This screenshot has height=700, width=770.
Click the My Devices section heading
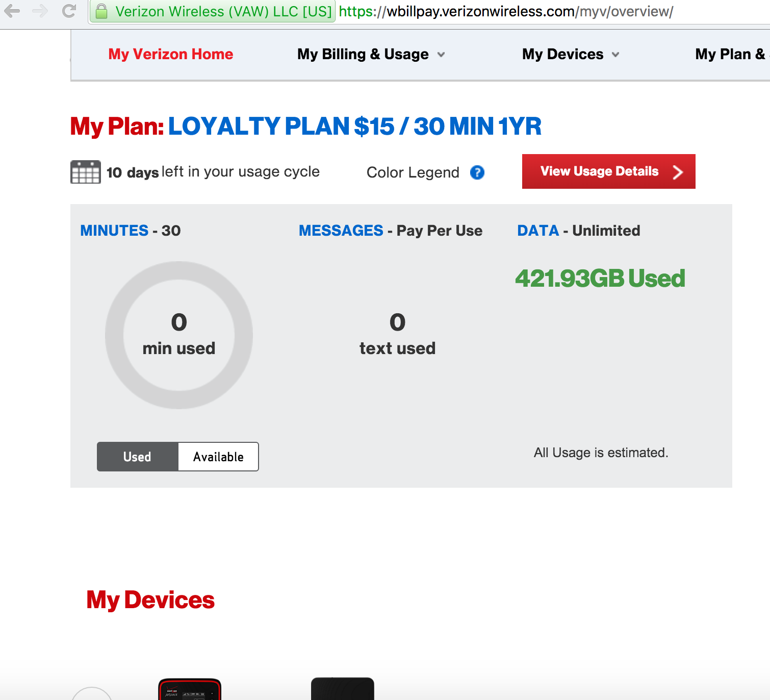pyautogui.click(x=150, y=600)
